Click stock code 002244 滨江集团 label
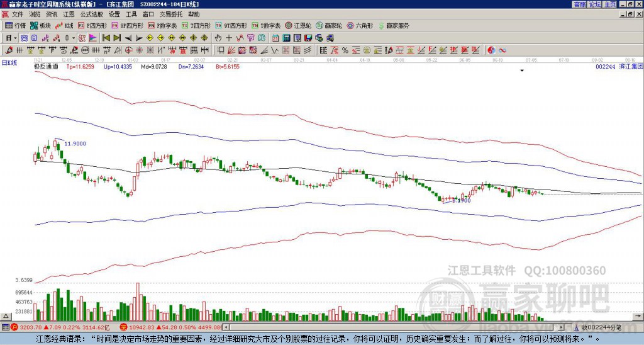The width and height of the screenshot is (644, 345). tap(619, 66)
